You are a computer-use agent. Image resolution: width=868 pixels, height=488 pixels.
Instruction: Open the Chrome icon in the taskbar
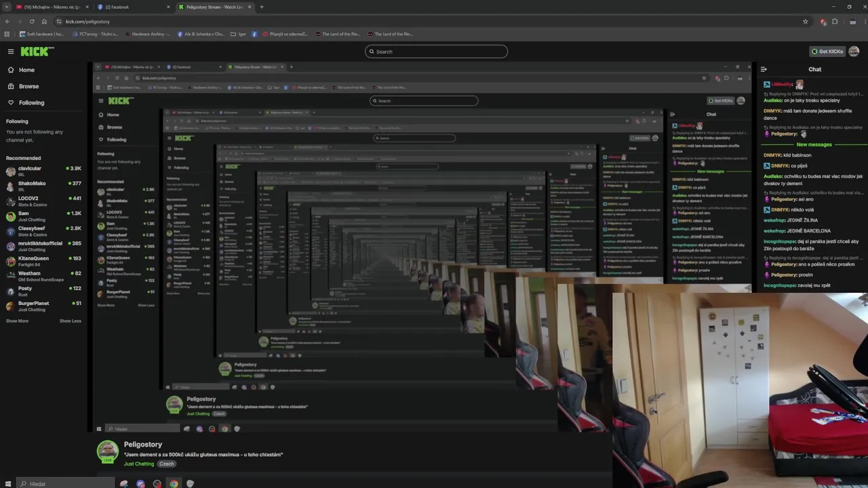(x=174, y=483)
